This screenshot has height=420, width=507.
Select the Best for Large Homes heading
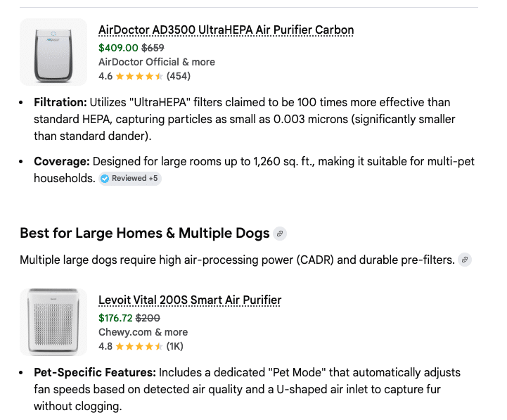pos(144,234)
